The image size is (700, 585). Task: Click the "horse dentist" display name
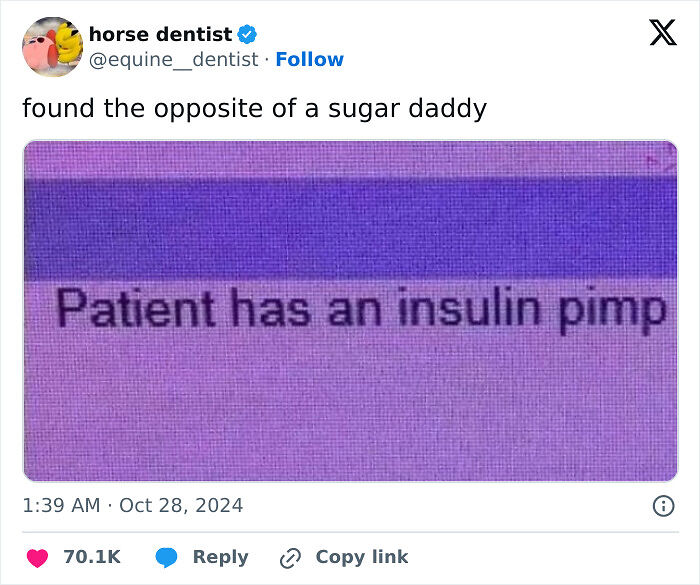point(160,35)
